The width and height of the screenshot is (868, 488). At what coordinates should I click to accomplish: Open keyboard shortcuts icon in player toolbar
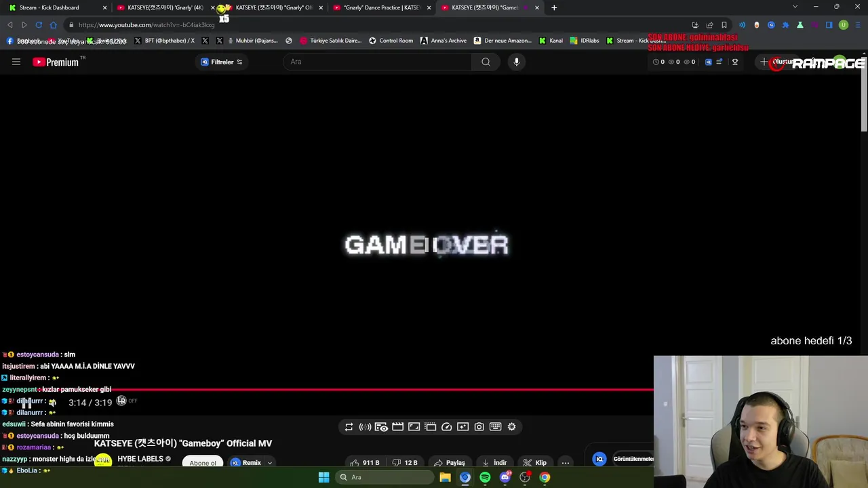tap(495, 427)
